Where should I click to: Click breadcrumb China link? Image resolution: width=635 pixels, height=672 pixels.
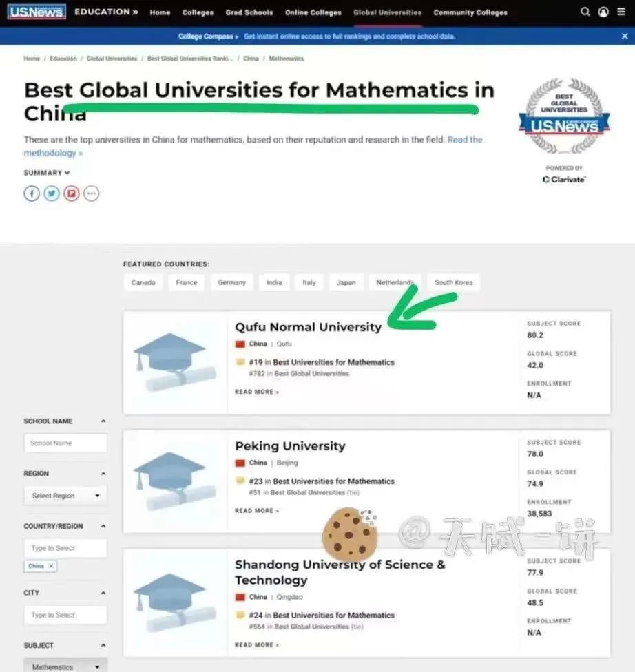click(251, 59)
